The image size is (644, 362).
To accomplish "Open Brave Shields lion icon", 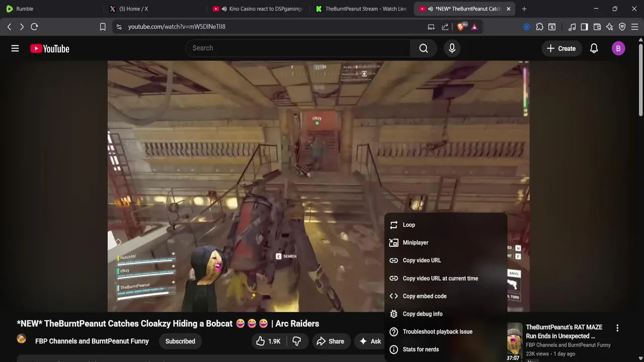I will [x=461, y=27].
